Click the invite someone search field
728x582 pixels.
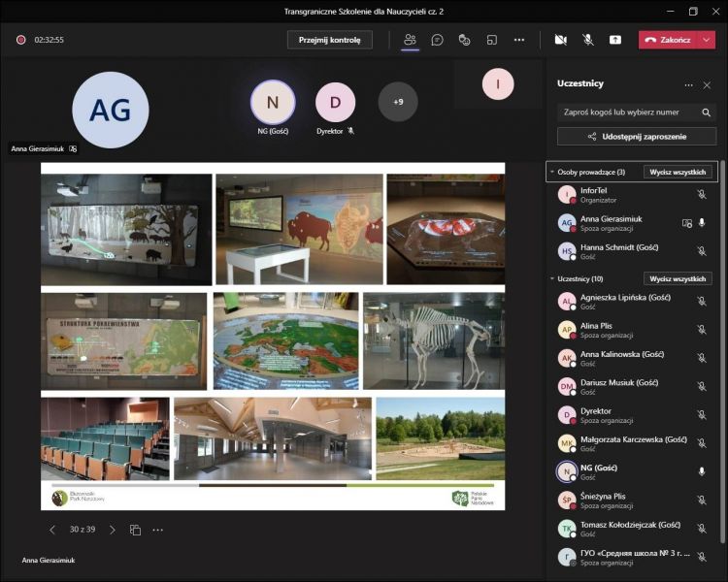pyautogui.click(x=628, y=112)
